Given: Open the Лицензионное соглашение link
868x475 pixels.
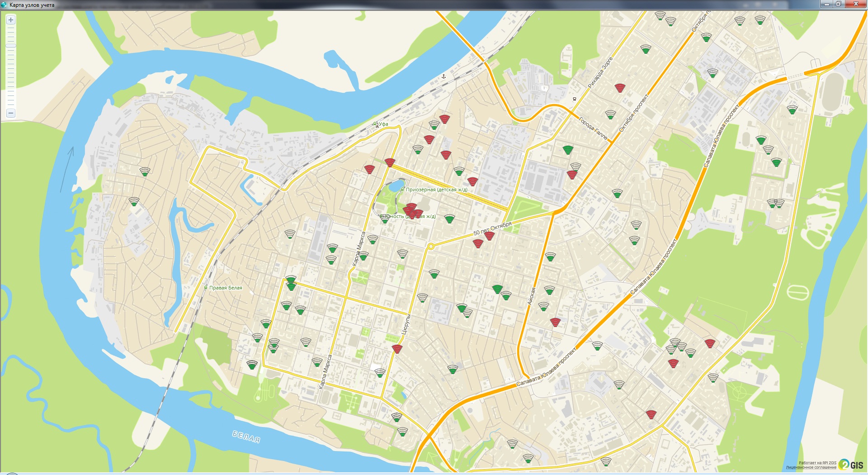Looking at the screenshot, I should [811, 467].
